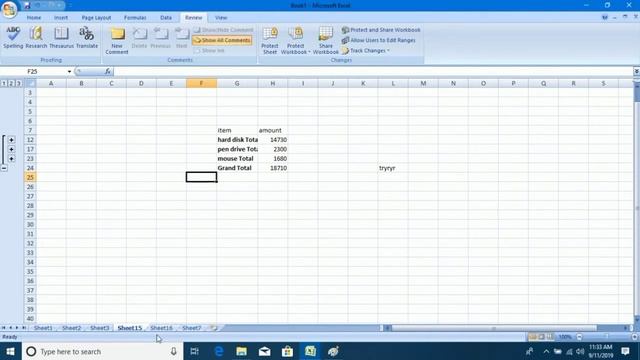Click the Windows Start button
This screenshot has height=360, width=640.
10,351
